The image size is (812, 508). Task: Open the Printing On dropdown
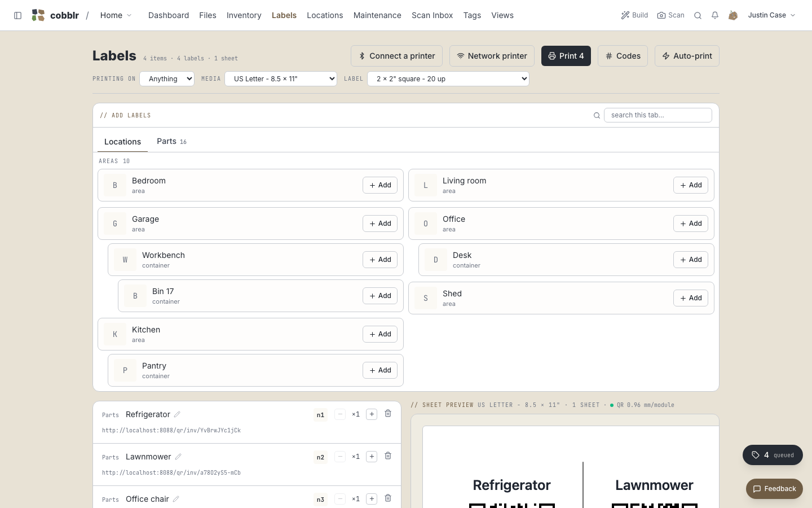click(167, 79)
